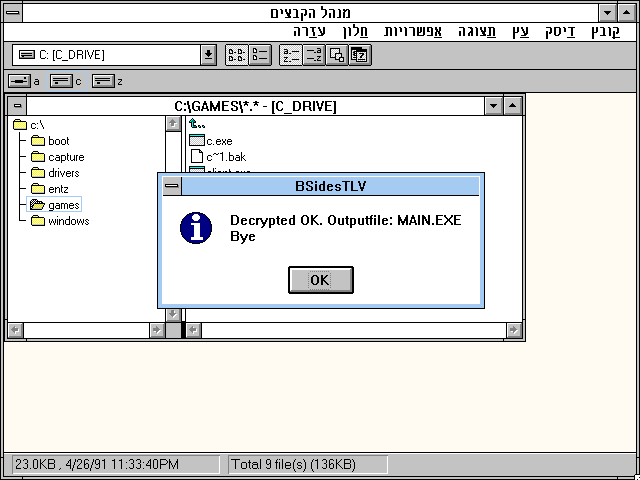
Task: Select the windows folder in the tree
Action: (68, 221)
